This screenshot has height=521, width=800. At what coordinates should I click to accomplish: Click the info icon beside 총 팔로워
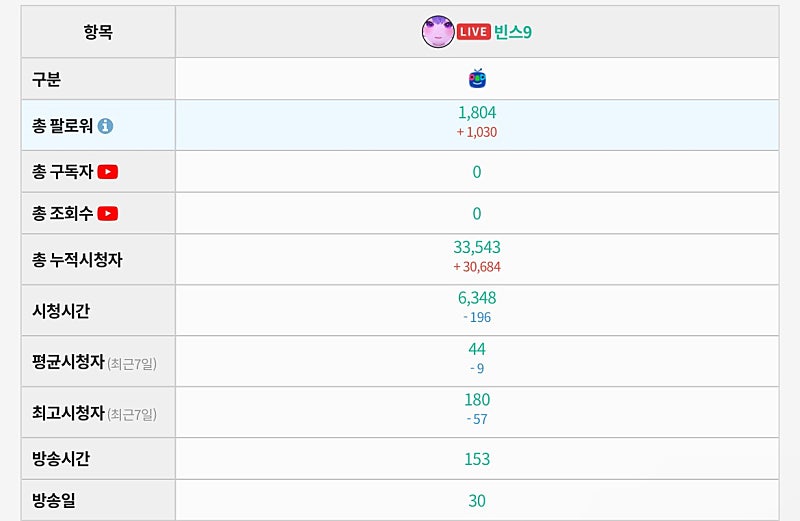(x=105, y=126)
